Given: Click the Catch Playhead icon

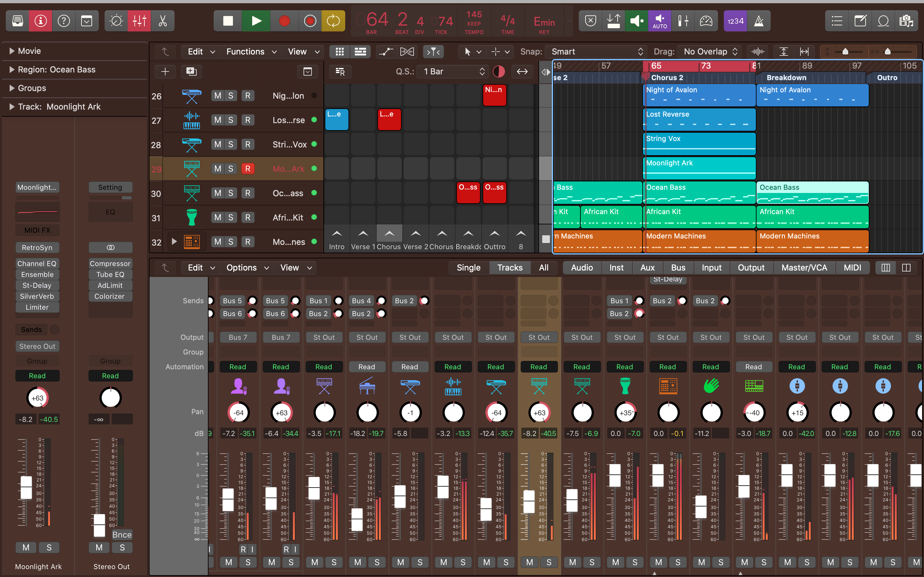Looking at the screenshot, I should click(x=433, y=52).
